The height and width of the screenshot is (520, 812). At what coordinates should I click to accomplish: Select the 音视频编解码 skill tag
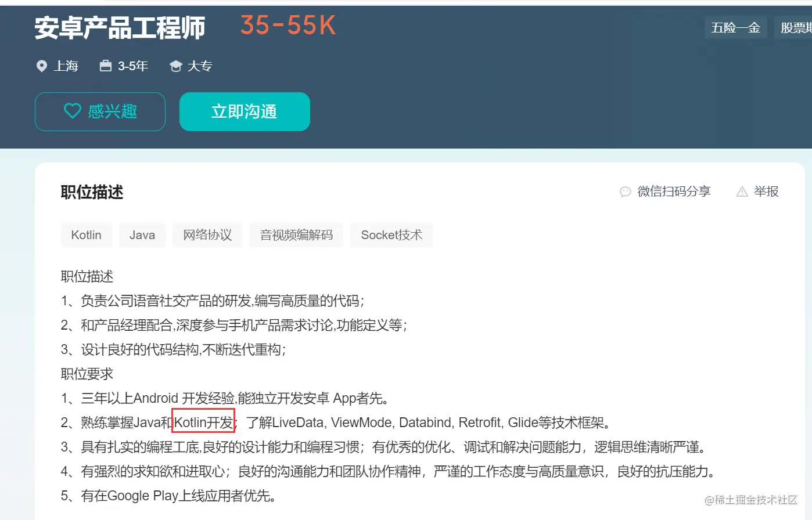click(296, 235)
